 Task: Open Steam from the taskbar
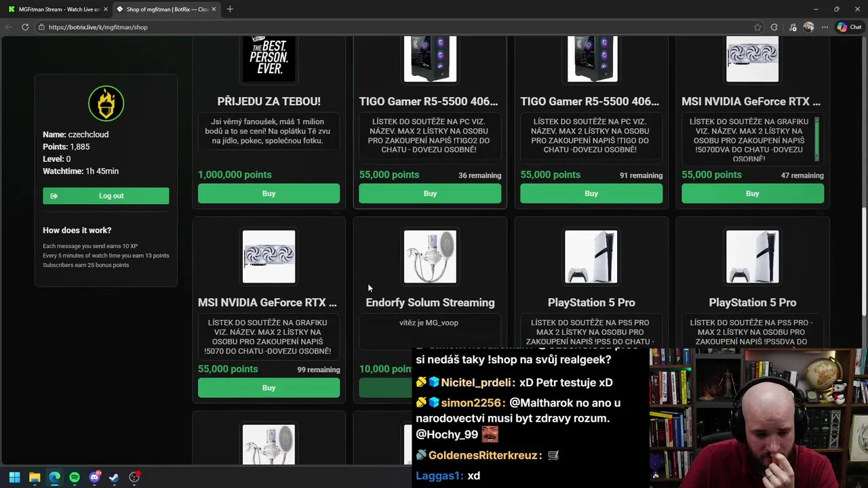coord(114,477)
